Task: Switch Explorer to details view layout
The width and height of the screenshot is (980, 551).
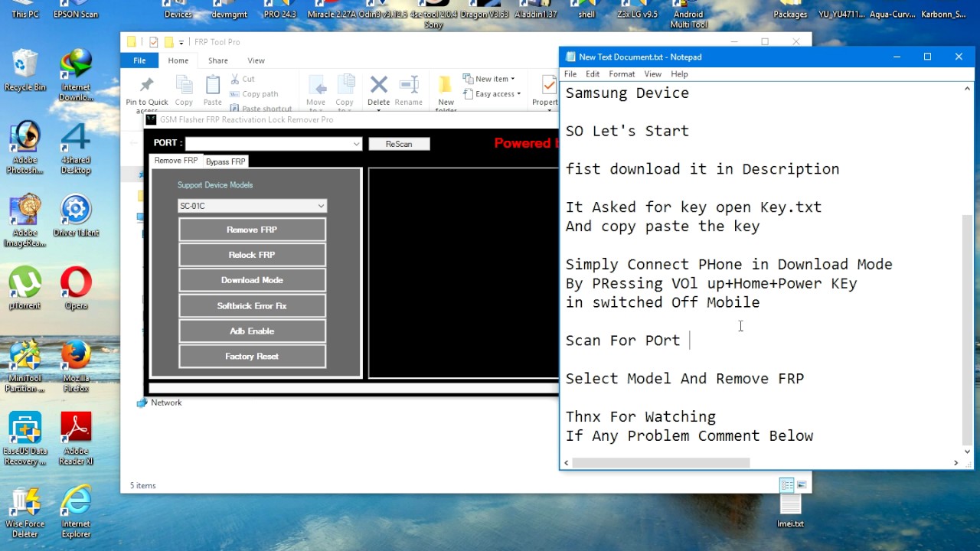Action: 786,485
